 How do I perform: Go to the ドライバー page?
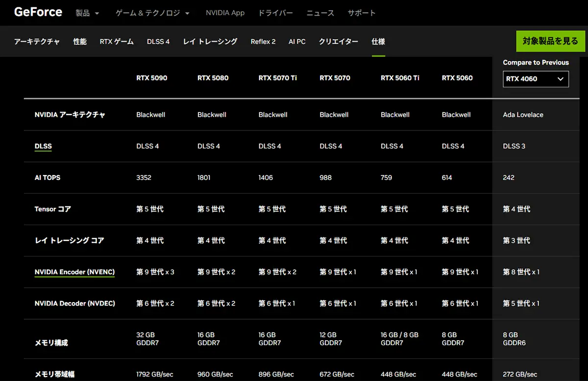coord(275,13)
